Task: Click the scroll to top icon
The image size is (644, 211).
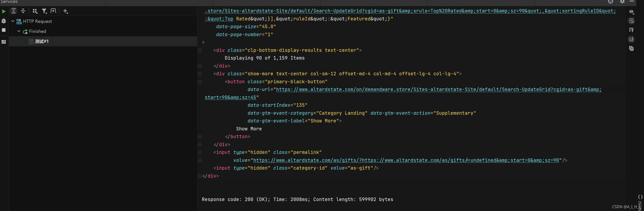Action: (631, 30)
